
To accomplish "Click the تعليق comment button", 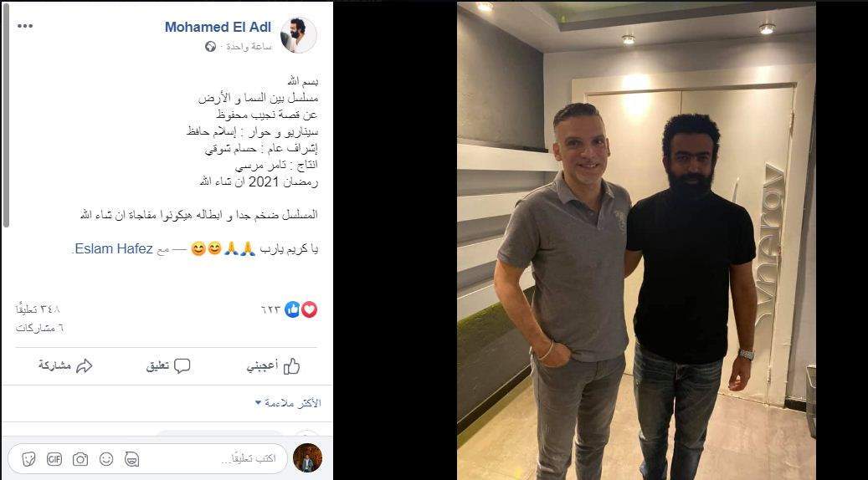I will click(x=168, y=366).
